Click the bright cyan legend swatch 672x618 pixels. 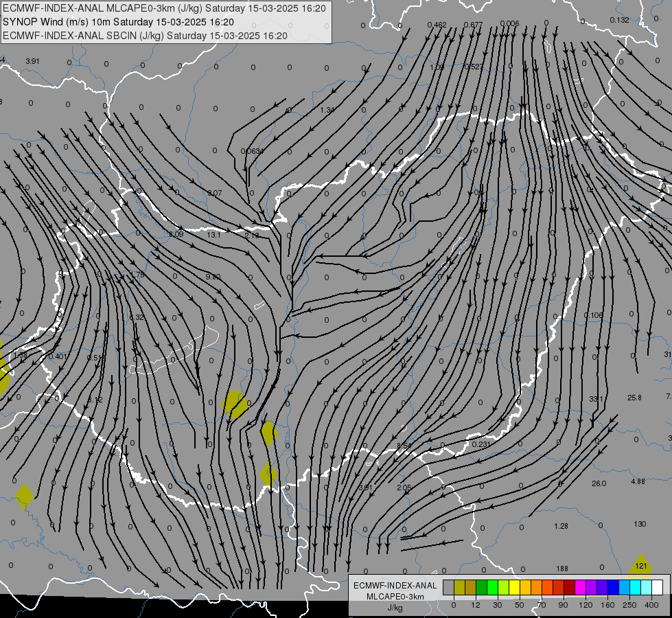click(635, 587)
